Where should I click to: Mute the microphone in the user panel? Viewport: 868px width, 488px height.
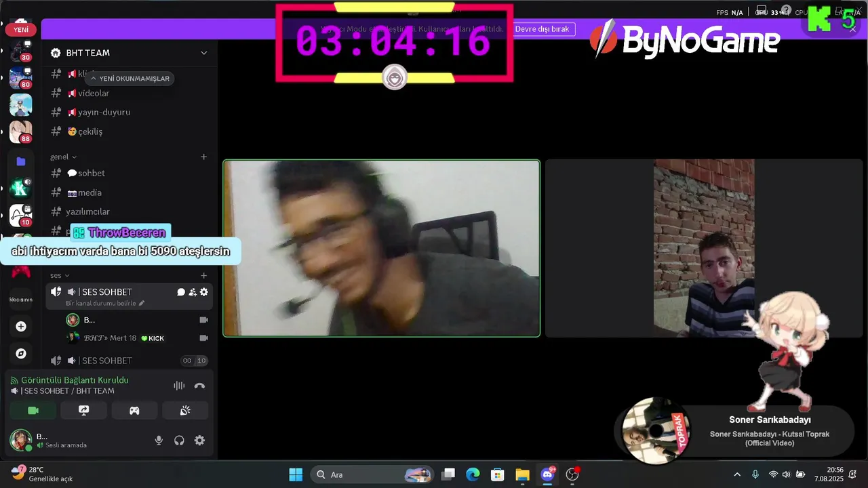click(x=159, y=441)
